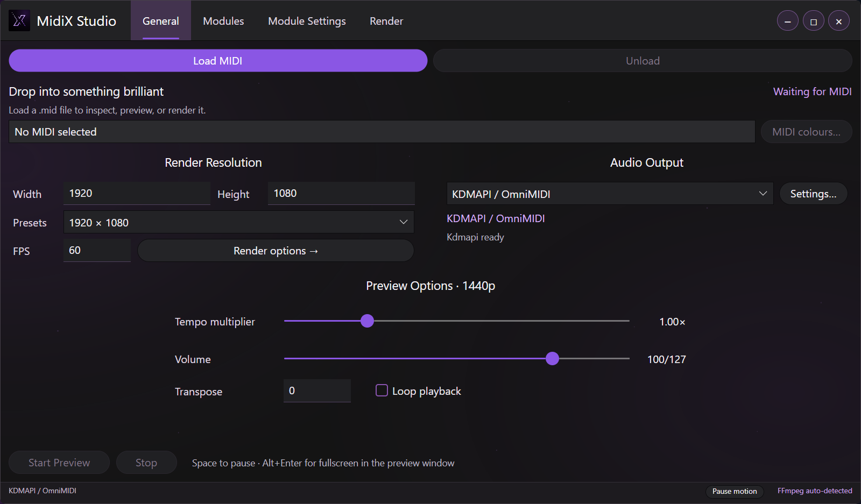Click into the FPS field
The height and width of the screenshot is (504, 861).
[97, 250]
